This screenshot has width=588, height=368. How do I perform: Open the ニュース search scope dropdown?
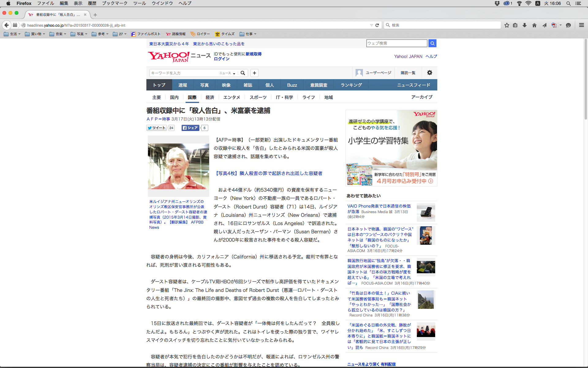(x=227, y=73)
